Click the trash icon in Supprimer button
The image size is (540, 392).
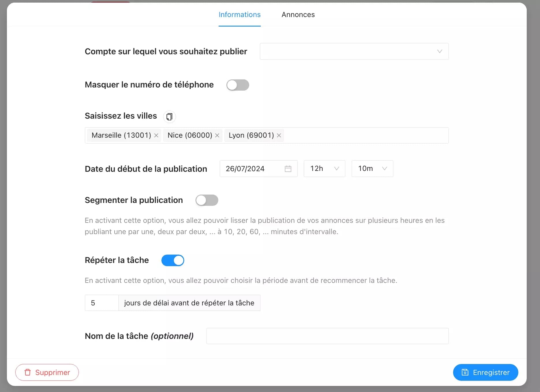coord(28,372)
